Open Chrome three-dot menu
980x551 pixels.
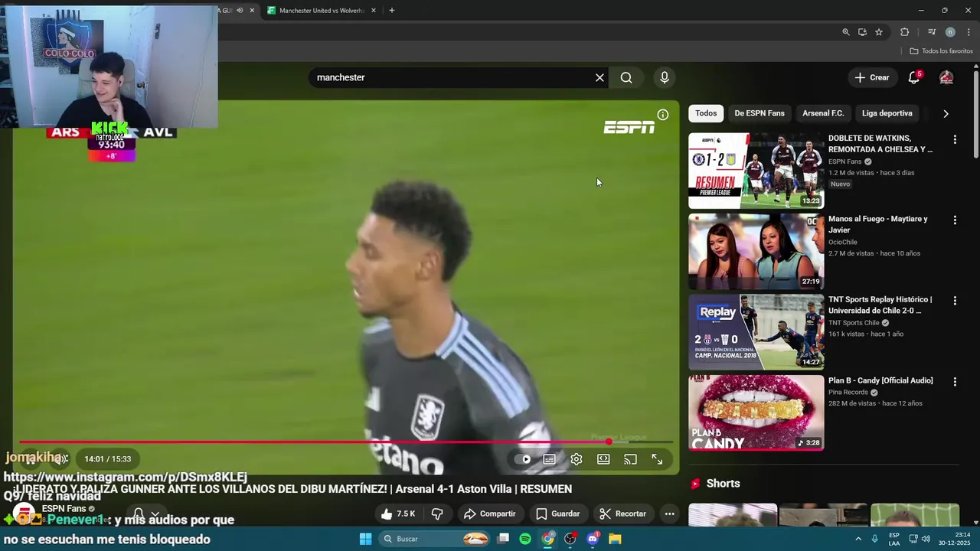click(x=969, y=32)
